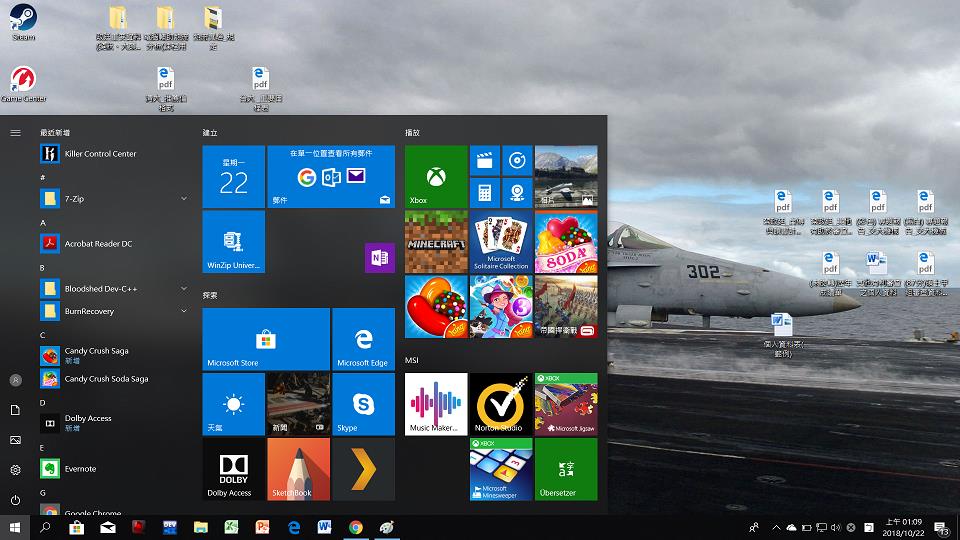This screenshot has height=540, width=960.
Task: Open Settings gear in Start sidebar
Action: [x=15, y=470]
